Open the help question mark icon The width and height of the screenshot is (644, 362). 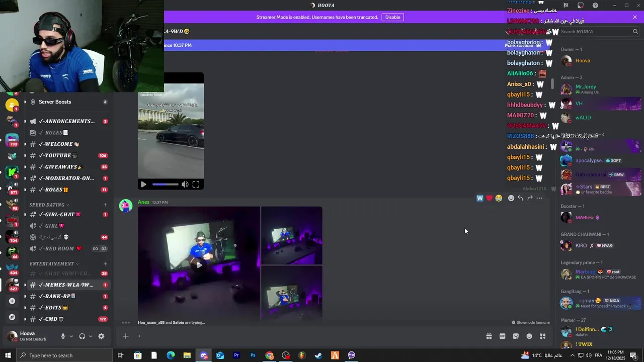point(595,6)
